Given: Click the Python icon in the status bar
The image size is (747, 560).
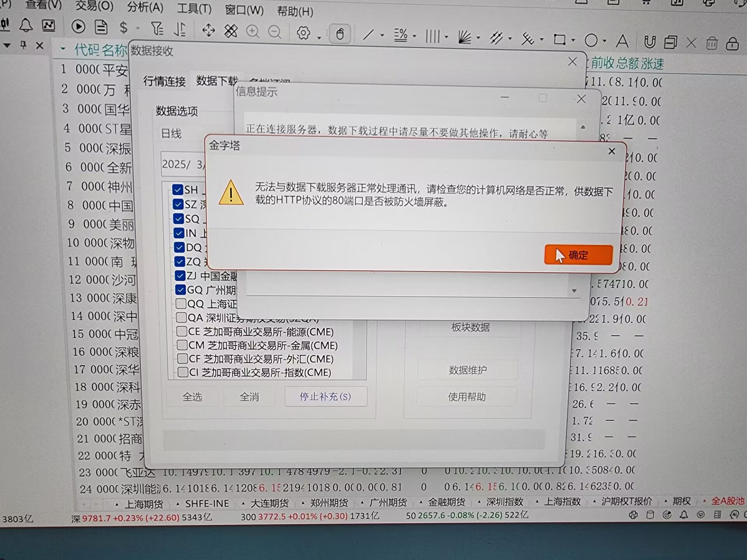Looking at the screenshot, I should pyautogui.click(x=633, y=515).
